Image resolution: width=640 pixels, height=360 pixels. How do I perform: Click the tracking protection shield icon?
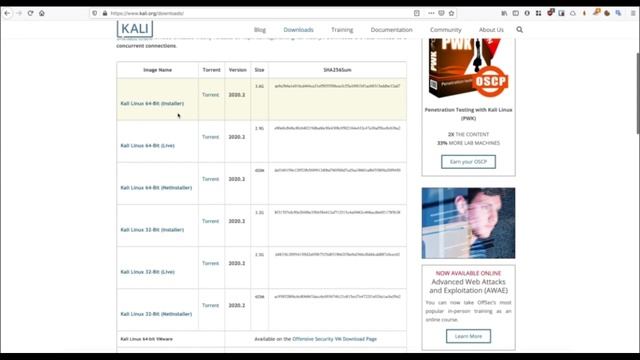(x=95, y=13)
